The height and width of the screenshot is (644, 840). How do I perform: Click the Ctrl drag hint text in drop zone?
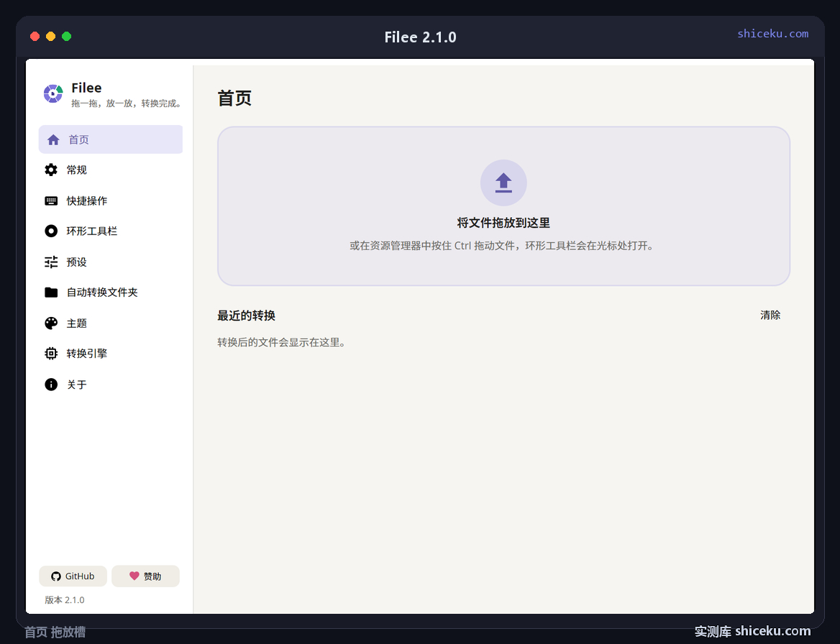[502, 246]
